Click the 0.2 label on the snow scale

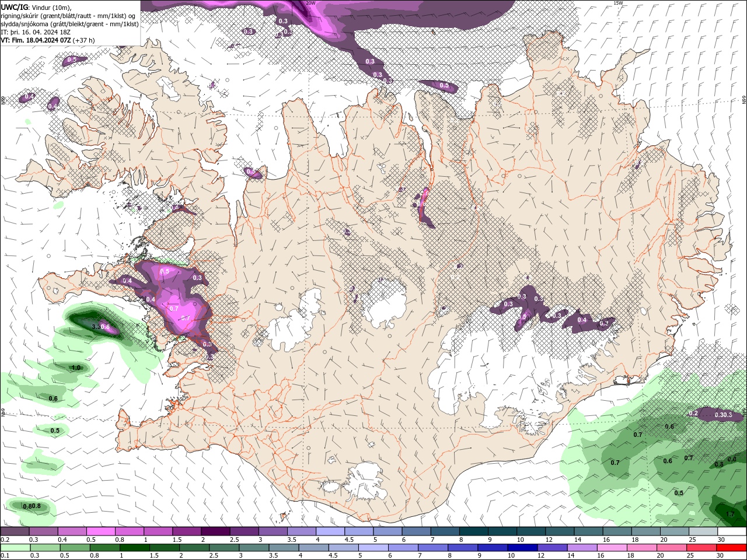pyautogui.click(x=5, y=540)
